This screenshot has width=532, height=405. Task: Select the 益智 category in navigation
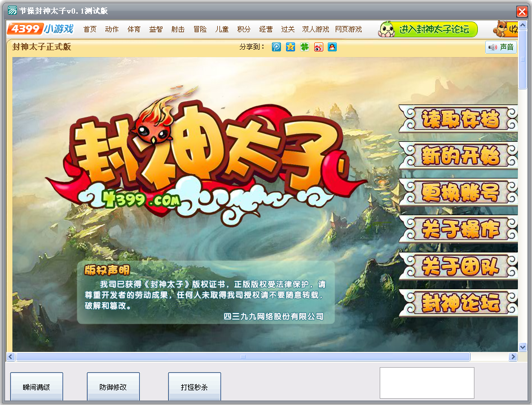click(156, 29)
